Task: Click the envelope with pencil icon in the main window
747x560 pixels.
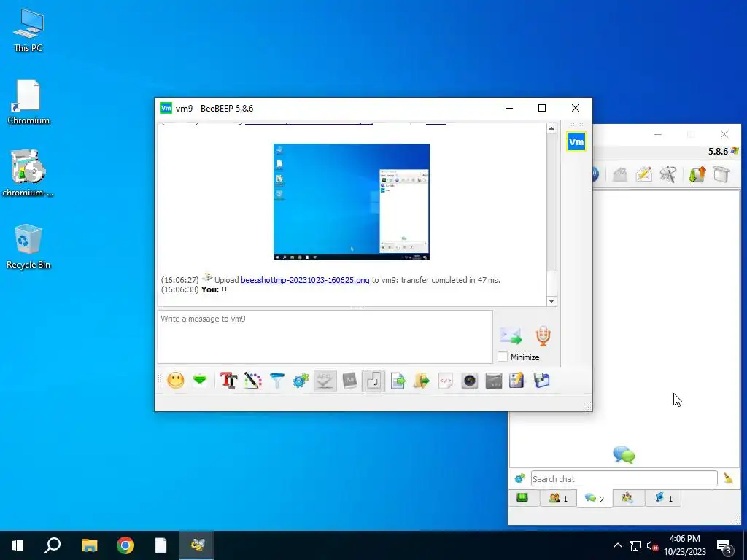Action: 643,174
